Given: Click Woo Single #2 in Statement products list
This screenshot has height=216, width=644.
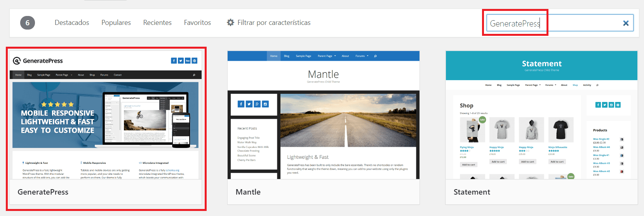Looking at the screenshot, I should [x=601, y=139].
